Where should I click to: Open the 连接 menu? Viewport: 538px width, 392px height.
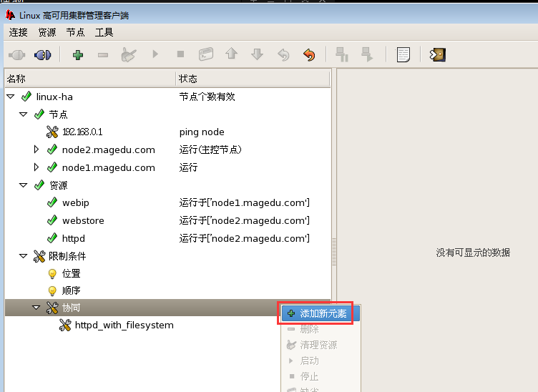[18, 32]
